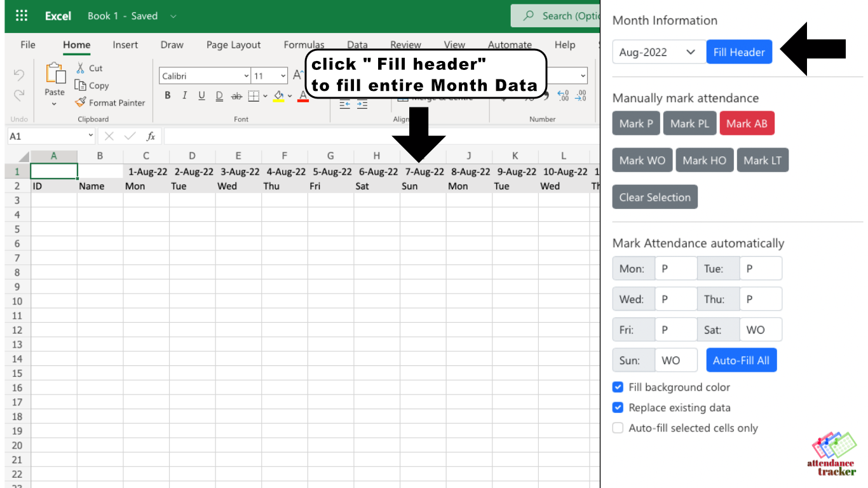Click the Mark AB button
Image resolution: width=868 pixels, height=488 pixels.
tap(747, 123)
